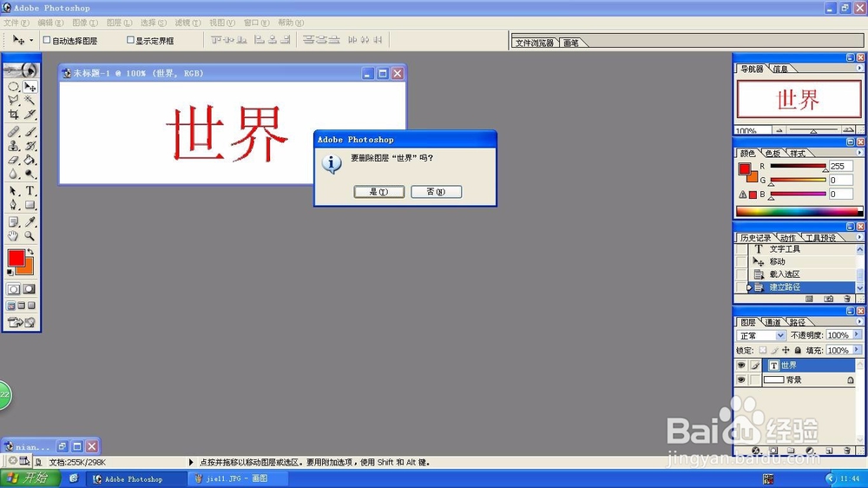Create new snapshot in History panel
868x488 pixels.
(x=828, y=299)
